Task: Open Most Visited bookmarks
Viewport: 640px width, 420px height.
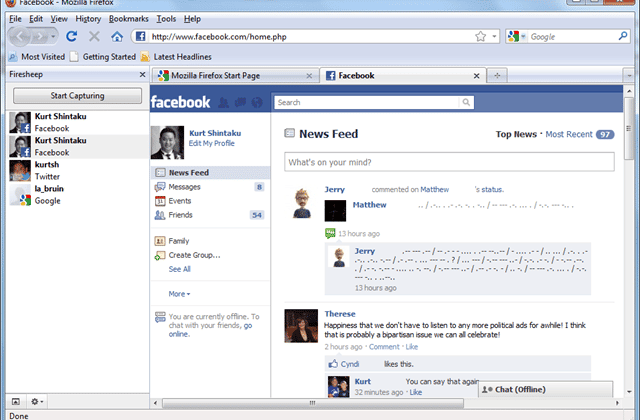Action: [x=37, y=57]
